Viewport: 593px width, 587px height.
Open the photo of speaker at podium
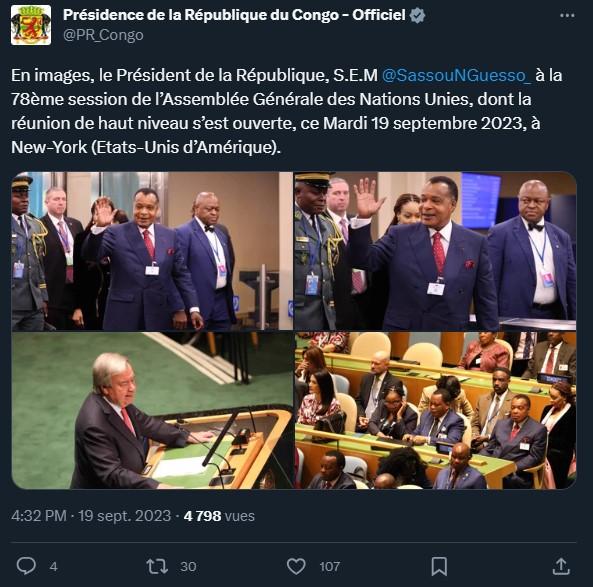[152, 410]
